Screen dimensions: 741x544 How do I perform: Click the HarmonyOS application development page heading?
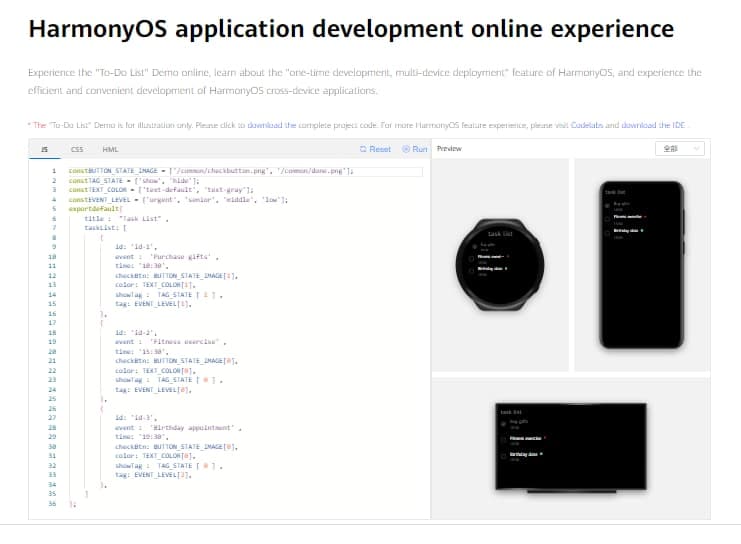pos(351,29)
